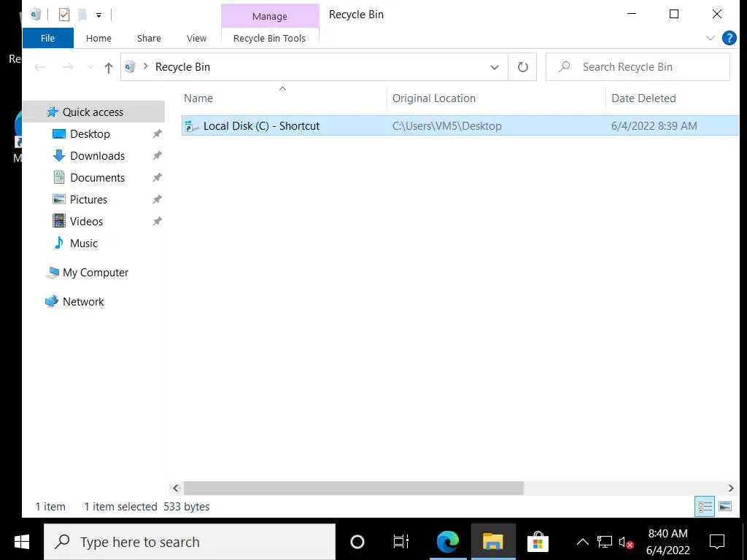
Task: Expand the breadcrumb chevron before Recycle Bin
Action: point(145,66)
